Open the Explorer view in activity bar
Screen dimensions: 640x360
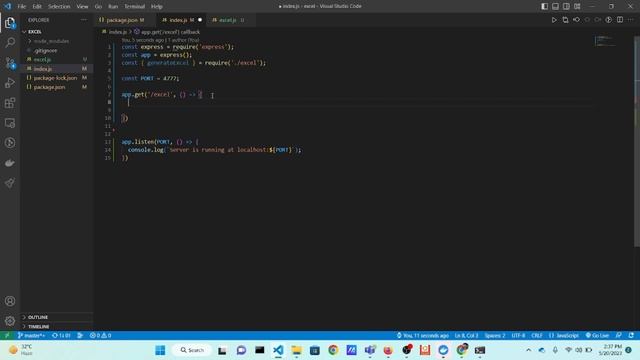[x=10, y=23]
